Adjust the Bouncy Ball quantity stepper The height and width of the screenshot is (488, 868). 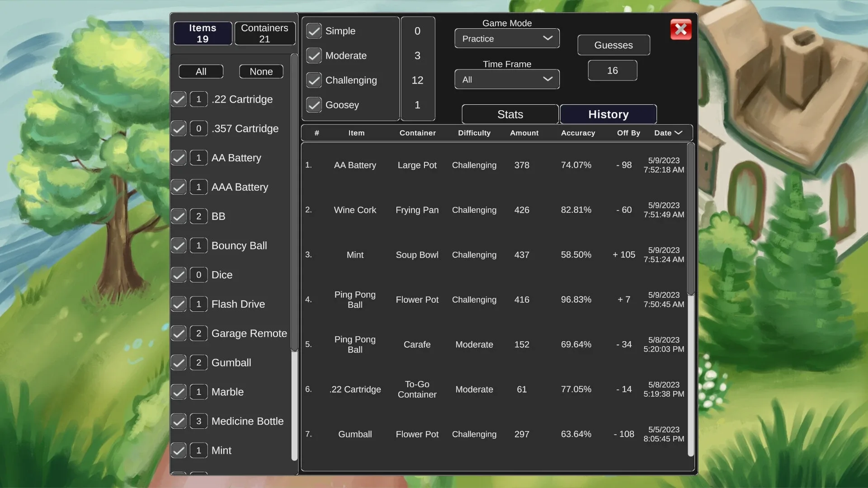pos(198,245)
